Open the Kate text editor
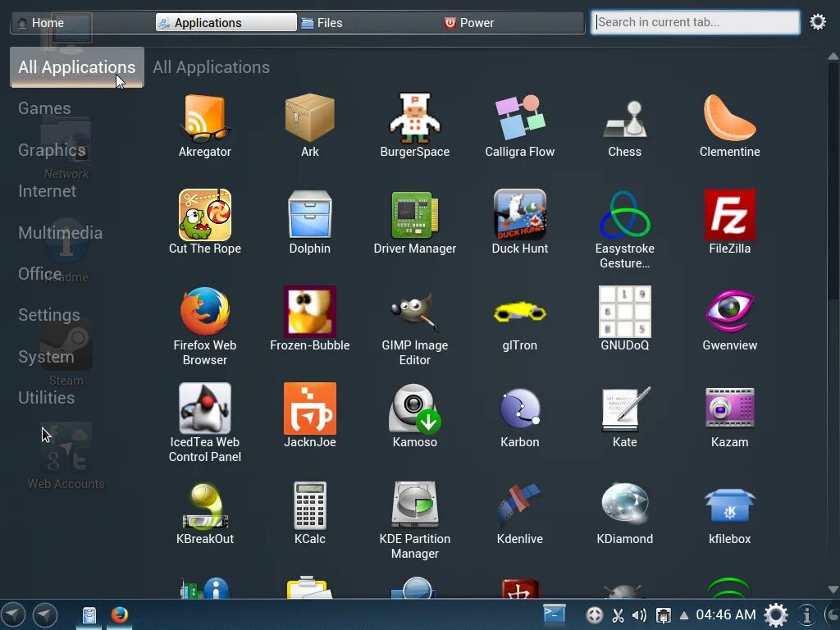Screen dimensions: 840x630 pyautogui.click(x=624, y=416)
